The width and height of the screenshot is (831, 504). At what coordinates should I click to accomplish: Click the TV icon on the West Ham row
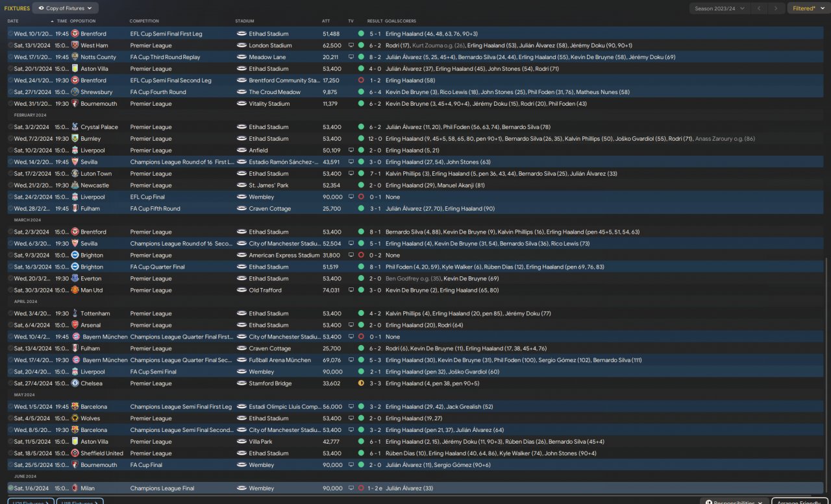[351, 45]
